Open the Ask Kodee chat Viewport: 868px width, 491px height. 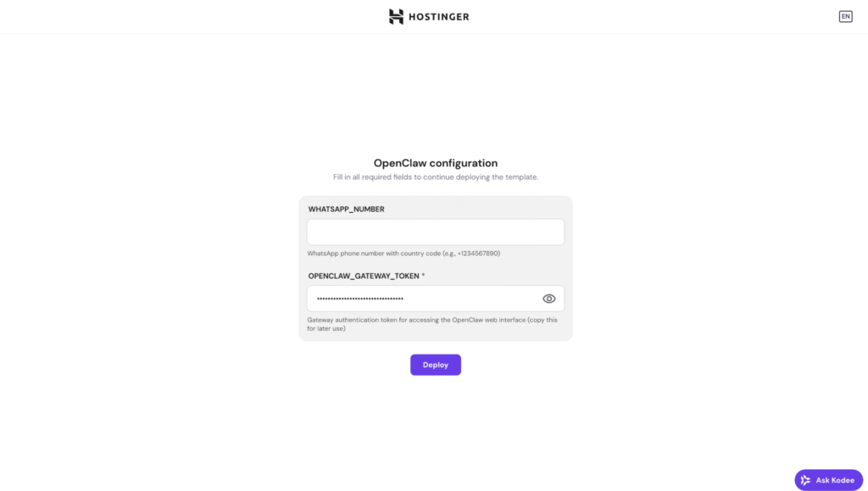pos(828,479)
